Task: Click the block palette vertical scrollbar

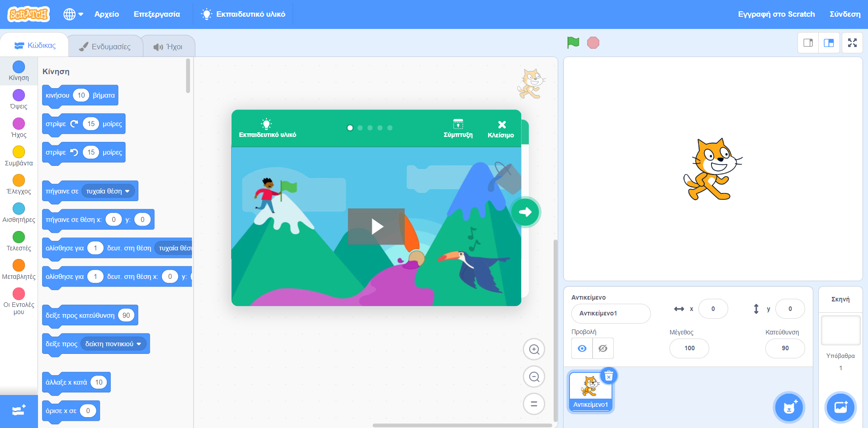Action: [x=188, y=76]
